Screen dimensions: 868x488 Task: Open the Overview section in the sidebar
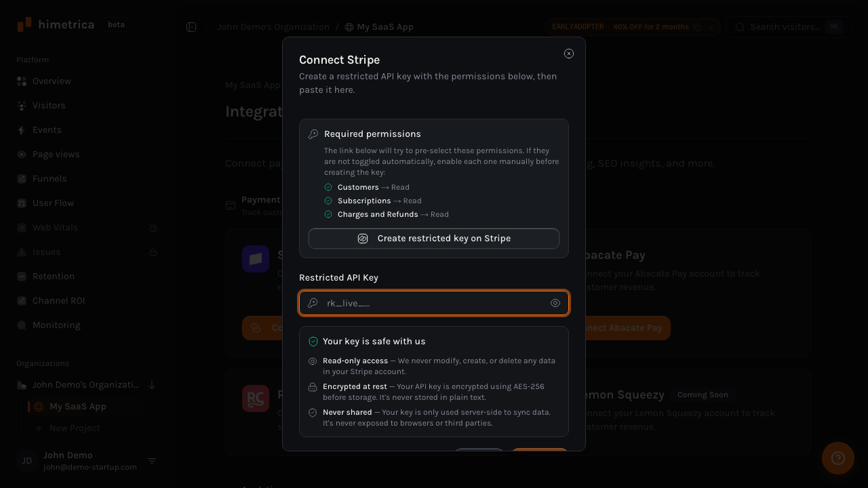tap(52, 81)
